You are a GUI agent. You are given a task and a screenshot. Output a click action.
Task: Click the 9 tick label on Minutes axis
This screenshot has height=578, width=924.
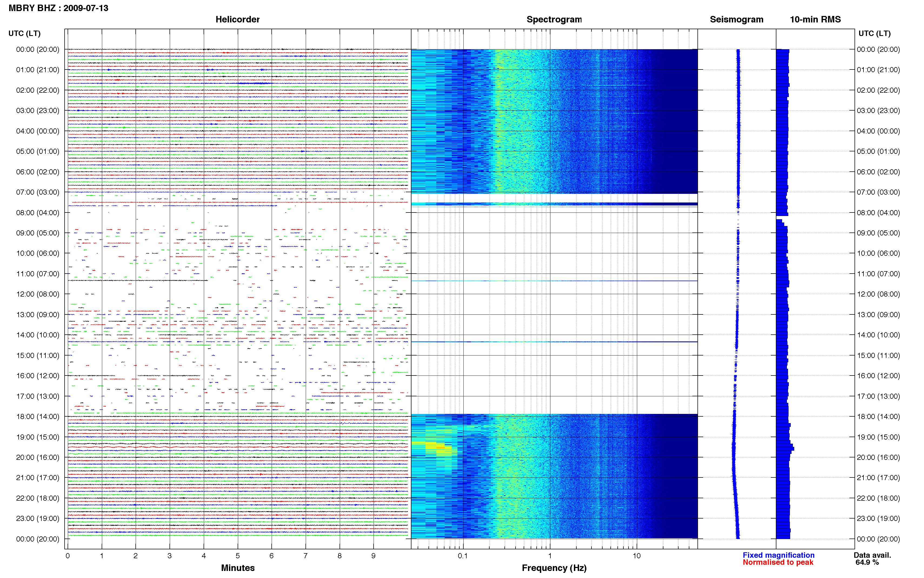point(373,556)
